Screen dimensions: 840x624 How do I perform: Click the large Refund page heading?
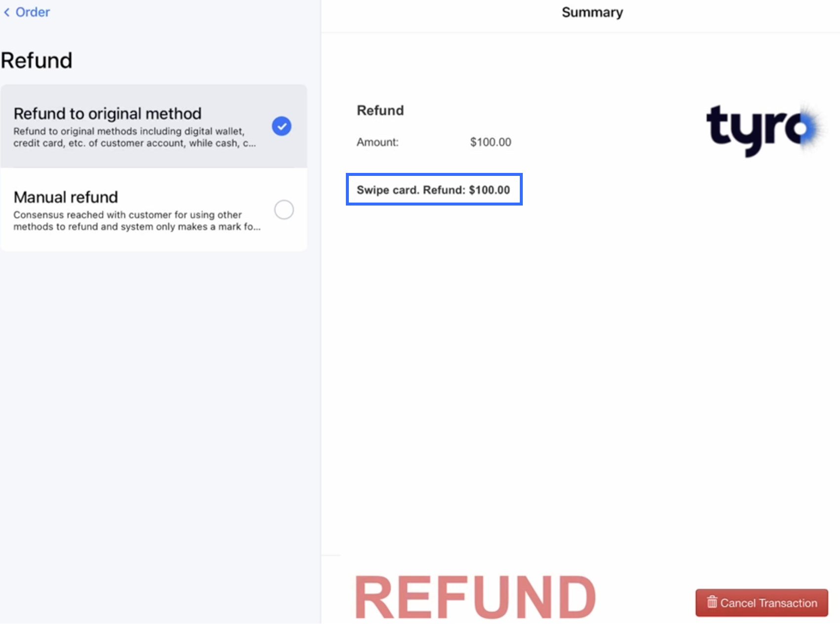pyautogui.click(x=37, y=60)
